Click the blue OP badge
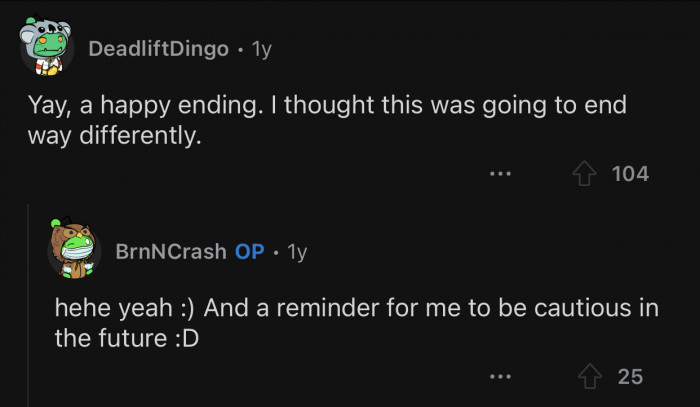The width and height of the screenshot is (700, 407). pos(250,252)
